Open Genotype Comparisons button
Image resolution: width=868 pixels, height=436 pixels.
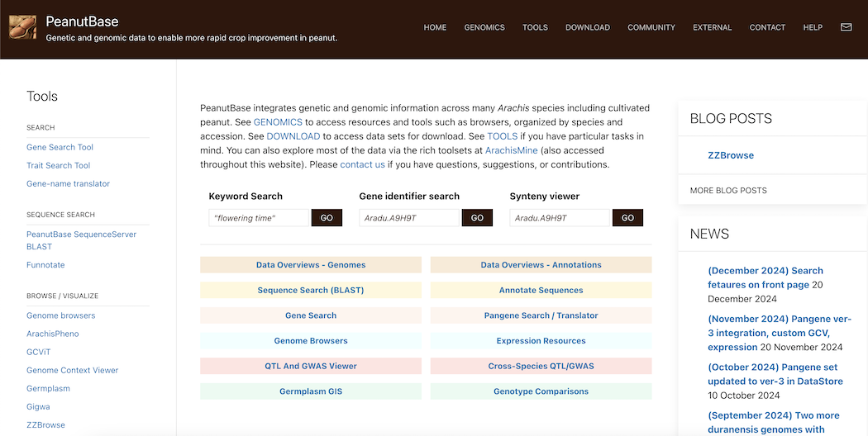pos(541,391)
